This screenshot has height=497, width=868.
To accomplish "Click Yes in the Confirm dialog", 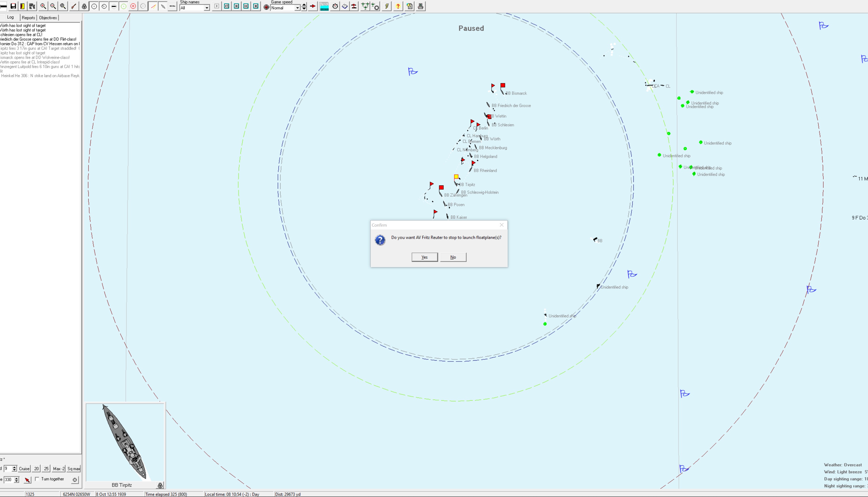I will point(425,257).
